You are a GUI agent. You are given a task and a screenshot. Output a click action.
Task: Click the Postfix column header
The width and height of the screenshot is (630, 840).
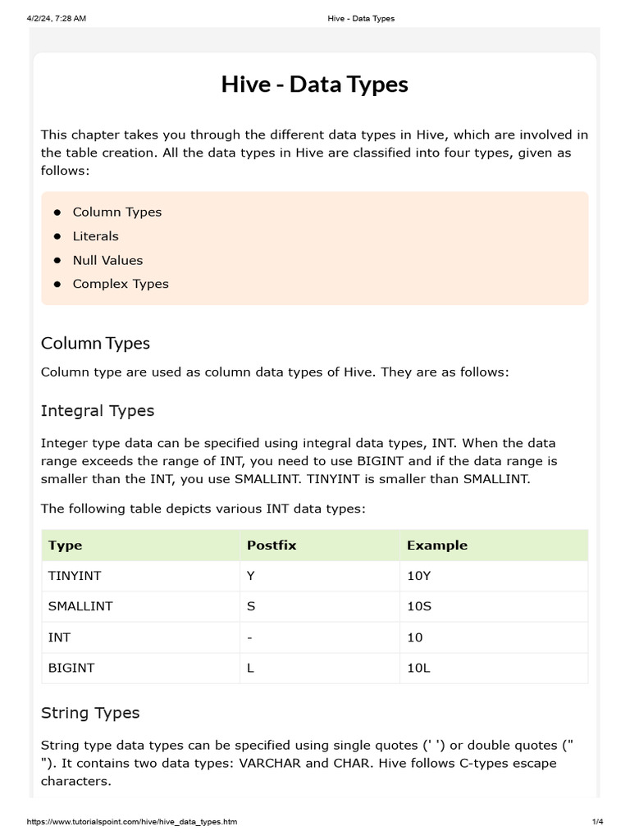coord(272,545)
